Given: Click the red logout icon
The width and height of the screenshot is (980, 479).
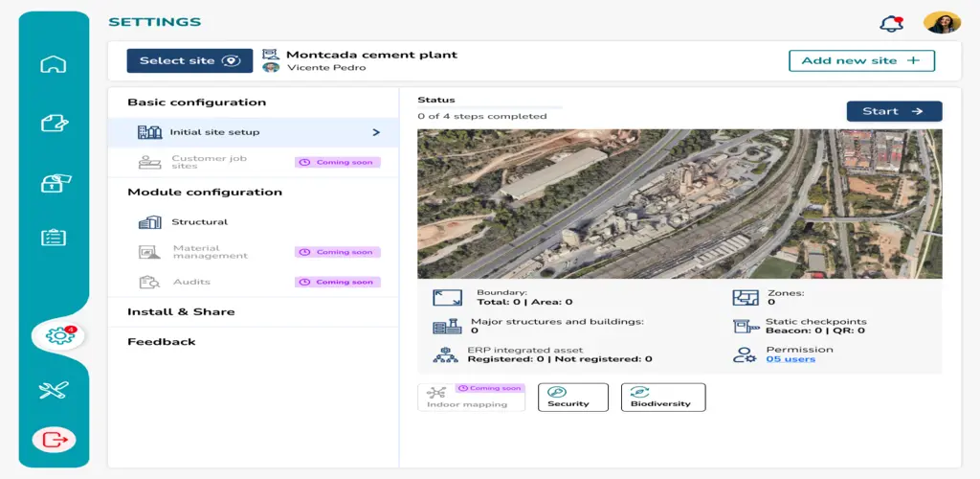Looking at the screenshot, I should (54, 440).
